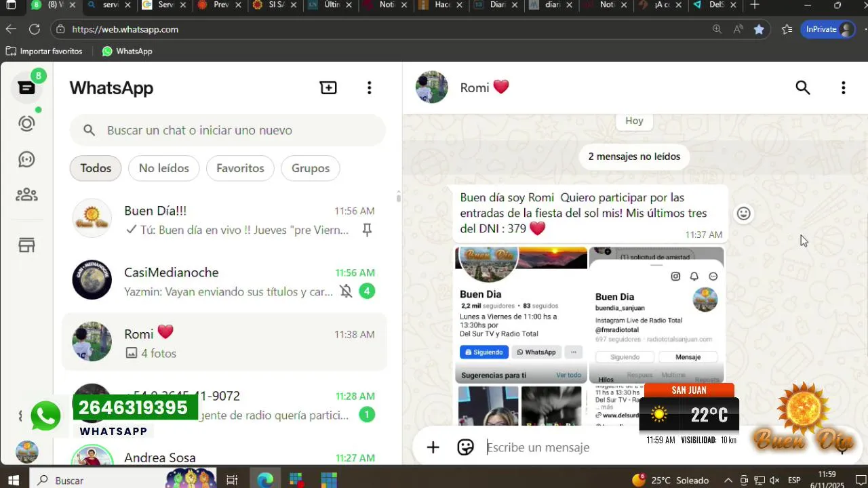Image resolution: width=868 pixels, height=488 pixels.
Task: Filter chats by Grupos
Action: tap(311, 168)
